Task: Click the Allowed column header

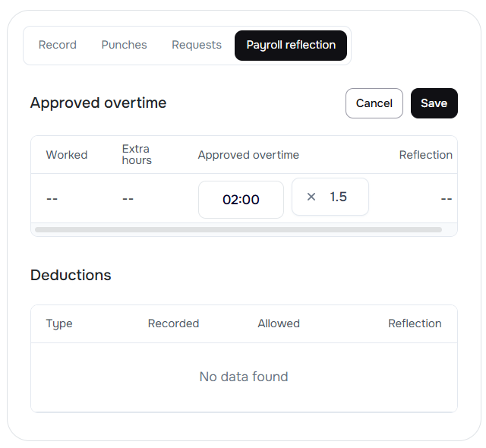Action: [279, 323]
